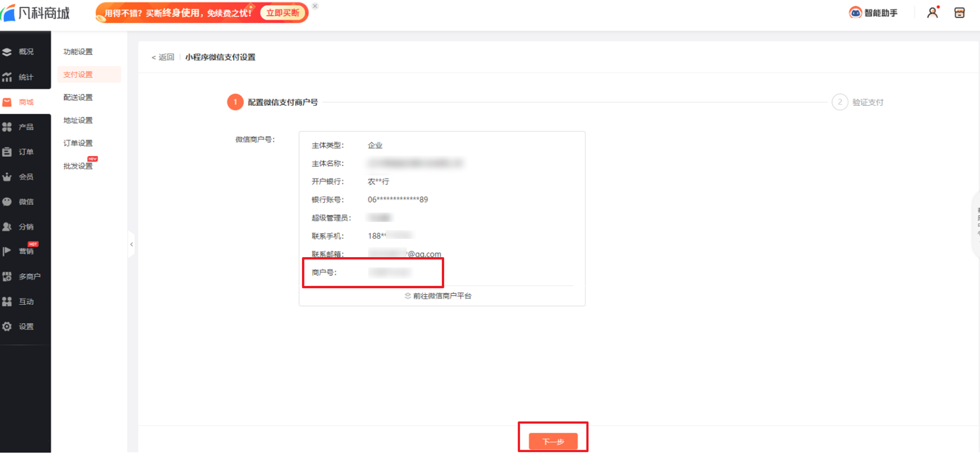Viewport: 980px width, 455px height.
Task: Click the 主体类型 label
Action: point(328,145)
